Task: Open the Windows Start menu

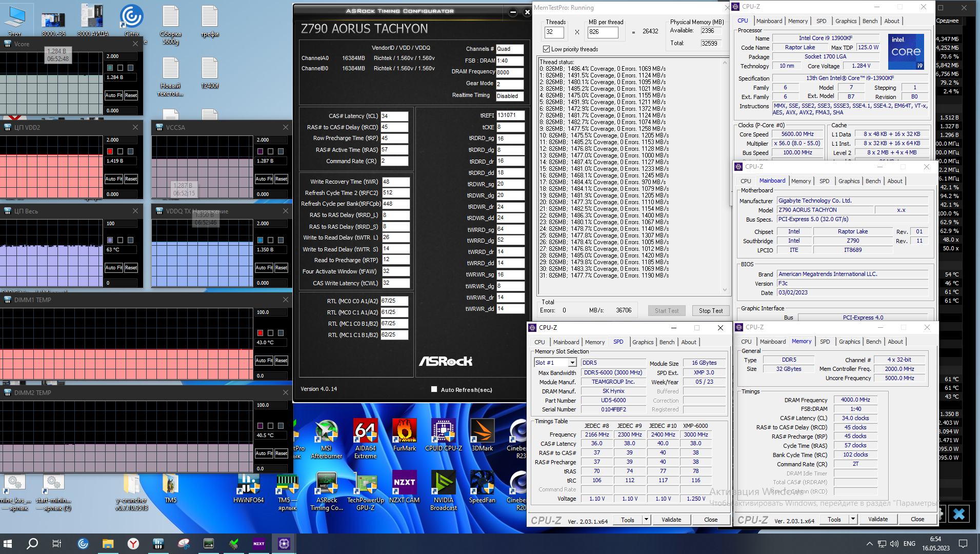Action: (8, 543)
